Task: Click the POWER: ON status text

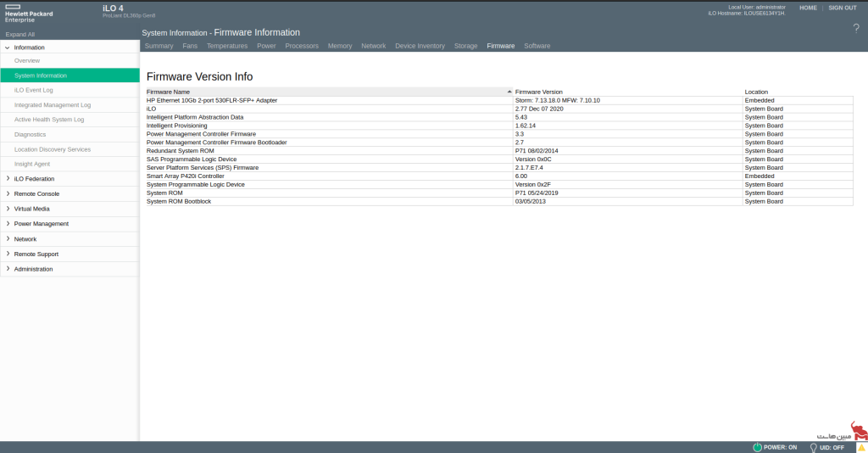Action: [x=780, y=447]
